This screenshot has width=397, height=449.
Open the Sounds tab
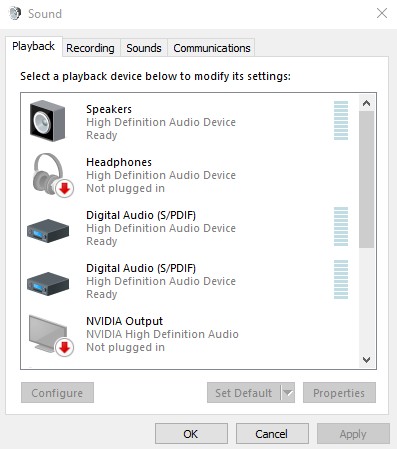[144, 48]
